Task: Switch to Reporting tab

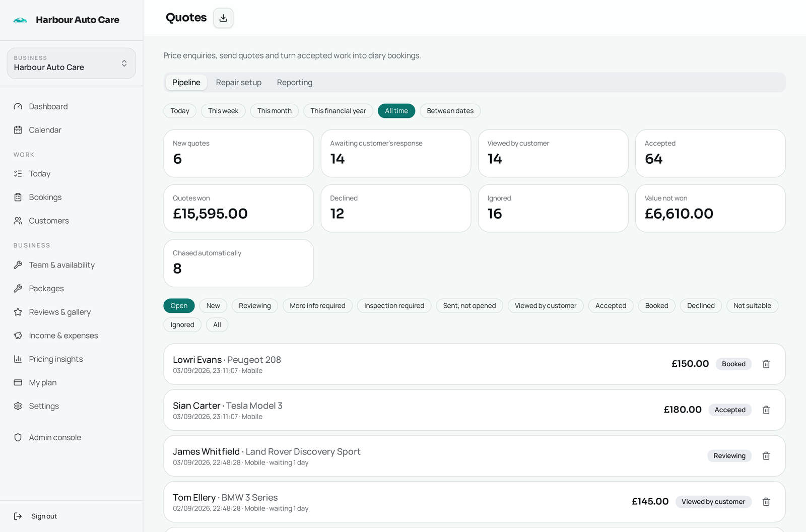Action: point(295,83)
